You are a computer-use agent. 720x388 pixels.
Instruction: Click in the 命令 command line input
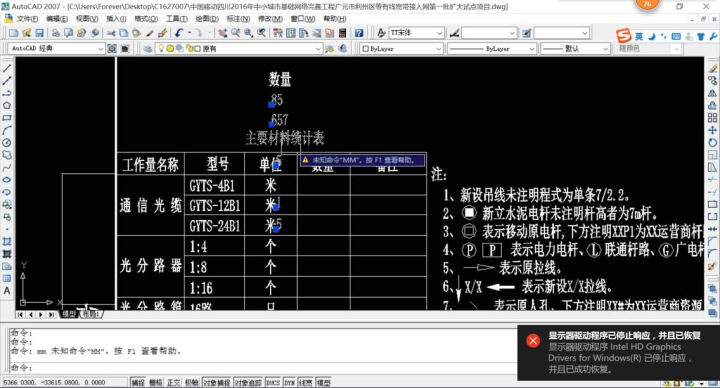click(x=262, y=368)
